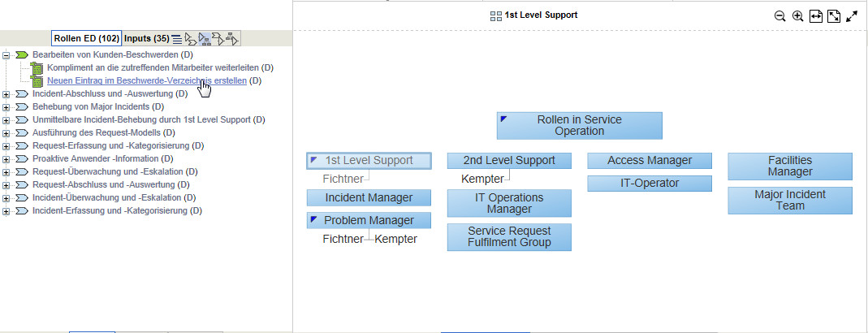Image resolution: width=868 pixels, height=333 pixels.
Task: Expand Behebung von Major Incidents node
Action: (6, 106)
